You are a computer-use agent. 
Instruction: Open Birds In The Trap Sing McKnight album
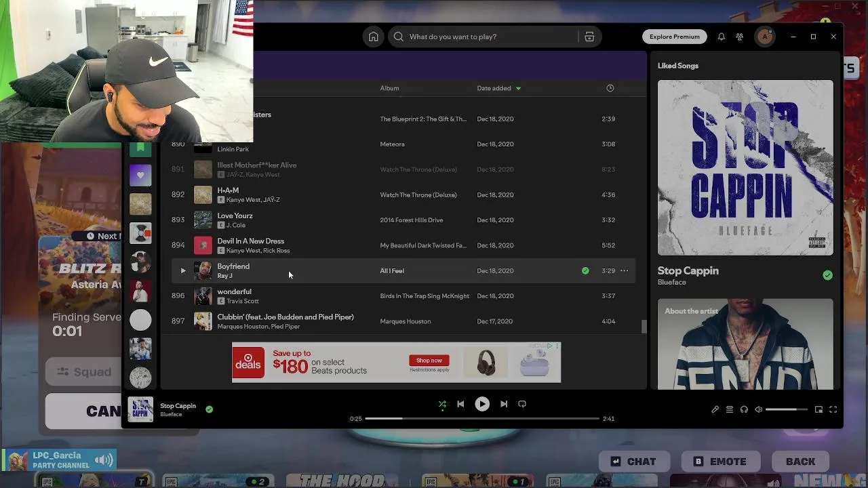(x=425, y=296)
